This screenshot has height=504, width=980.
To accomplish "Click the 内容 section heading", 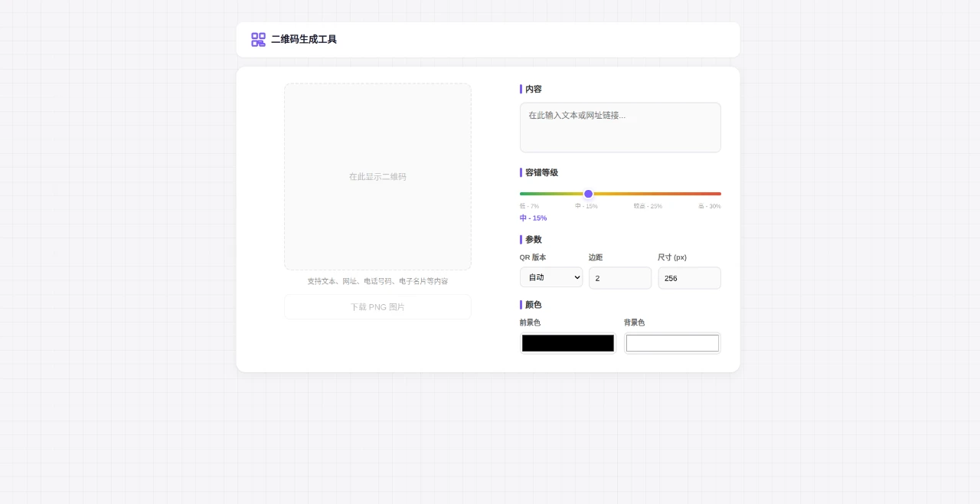I will click(x=534, y=90).
